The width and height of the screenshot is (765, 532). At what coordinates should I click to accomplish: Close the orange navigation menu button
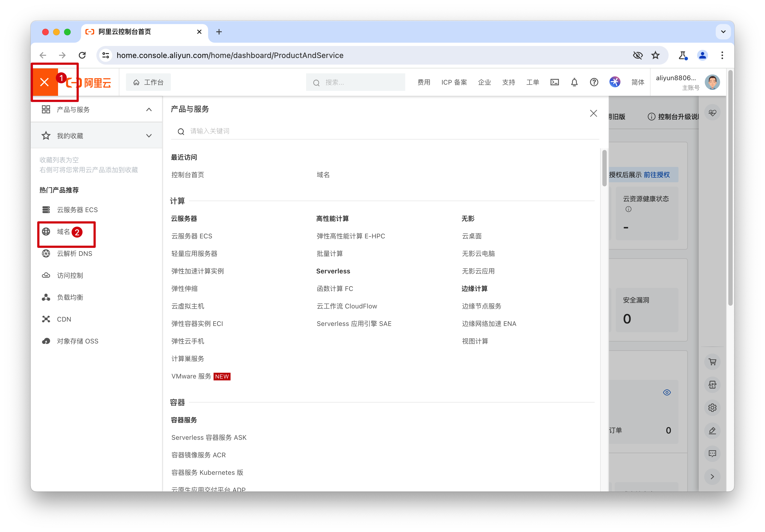pyautogui.click(x=44, y=82)
